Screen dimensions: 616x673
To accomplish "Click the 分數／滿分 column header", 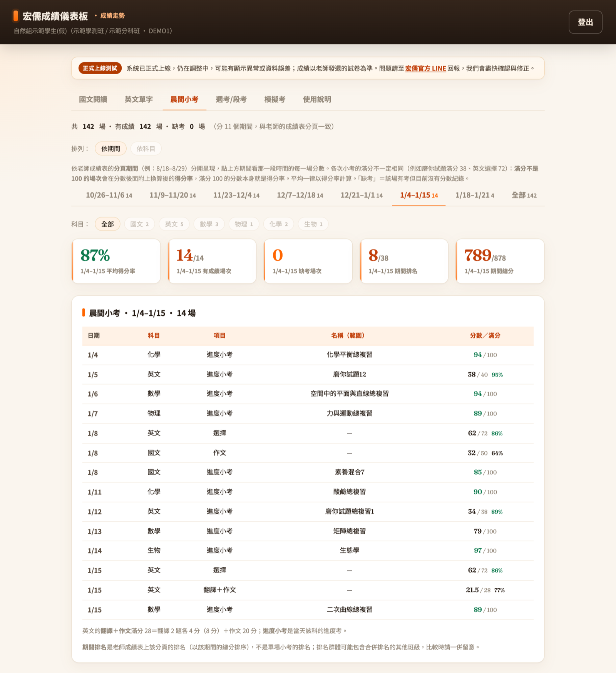I will (x=485, y=335).
